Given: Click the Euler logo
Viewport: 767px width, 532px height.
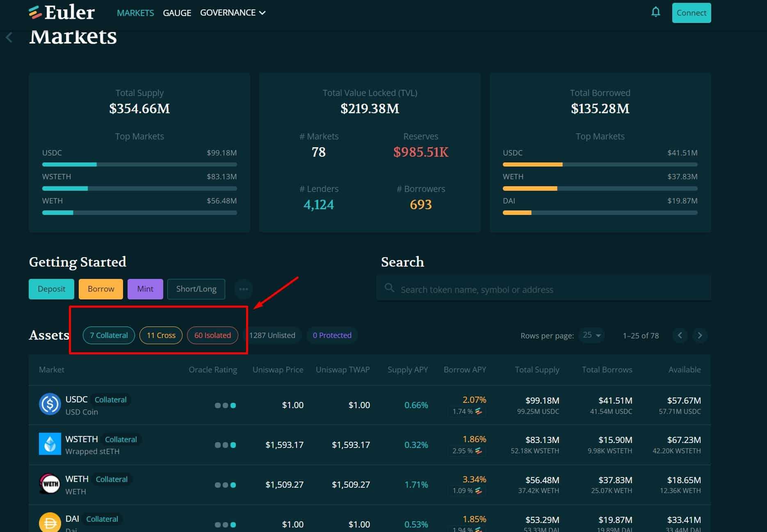Looking at the screenshot, I should pyautogui.click(x=62, y=13).
